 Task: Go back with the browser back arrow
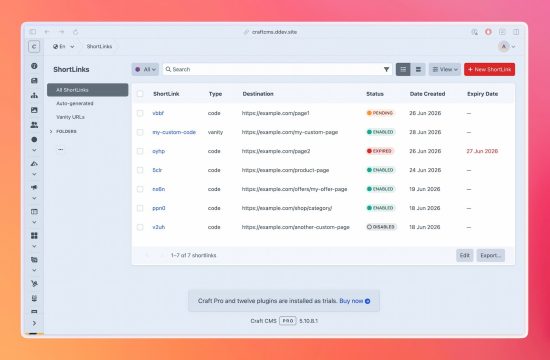pyautogui.click(x=47, y=32)
